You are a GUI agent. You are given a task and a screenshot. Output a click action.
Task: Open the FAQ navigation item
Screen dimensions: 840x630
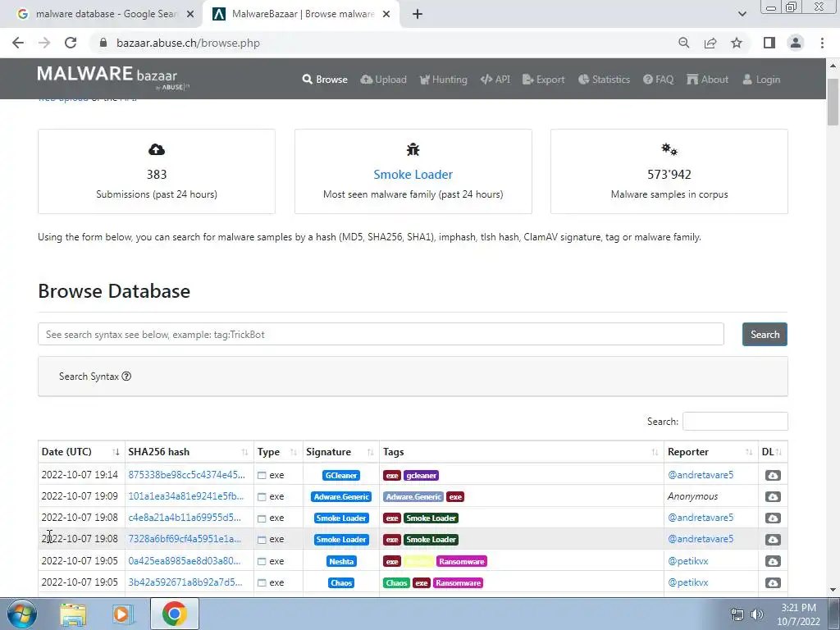tap(658, 80)
